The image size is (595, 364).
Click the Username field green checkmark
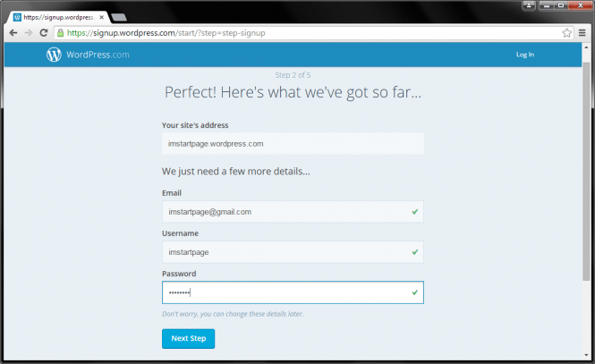click(415, 252)
